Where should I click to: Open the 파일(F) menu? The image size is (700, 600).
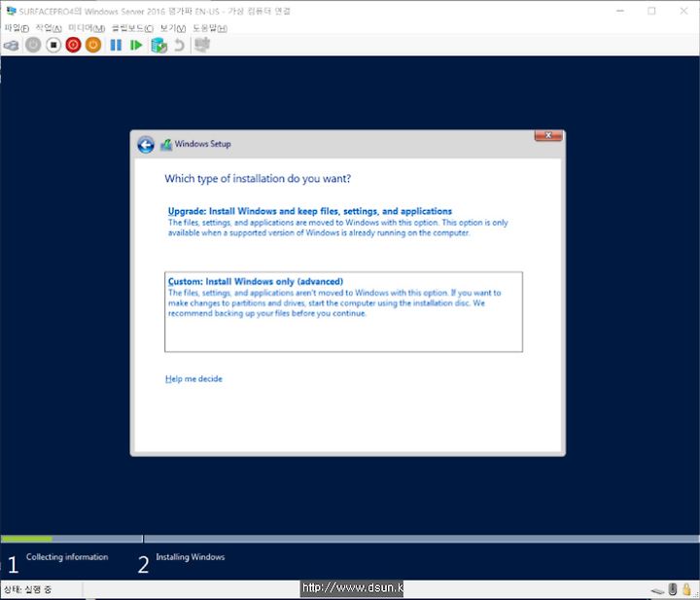(x=17, y=28)
